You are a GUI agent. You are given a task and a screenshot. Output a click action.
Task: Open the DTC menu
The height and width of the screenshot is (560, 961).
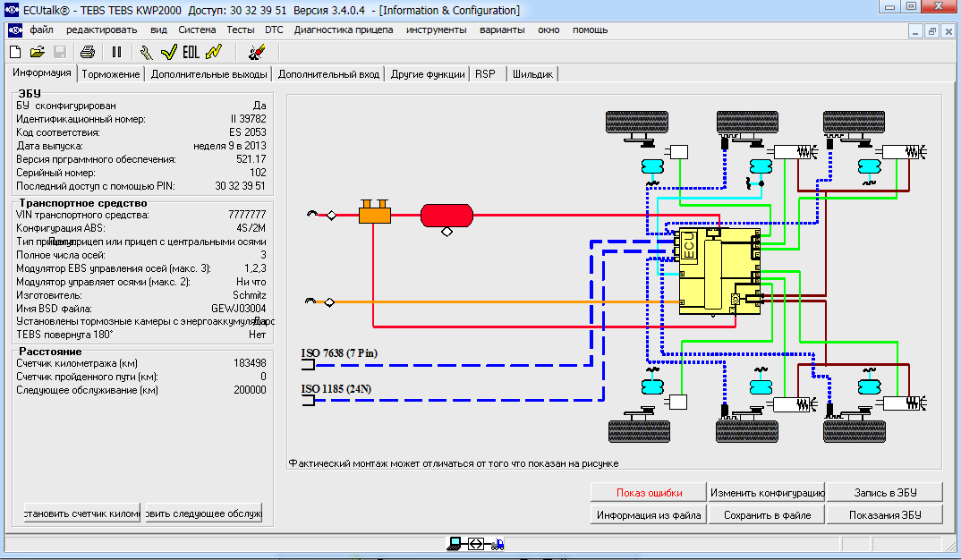click(x=274, y=30)
